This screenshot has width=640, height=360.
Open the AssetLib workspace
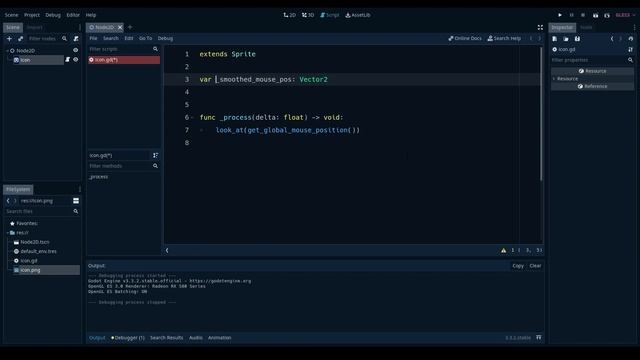click(x=358, y=15)
